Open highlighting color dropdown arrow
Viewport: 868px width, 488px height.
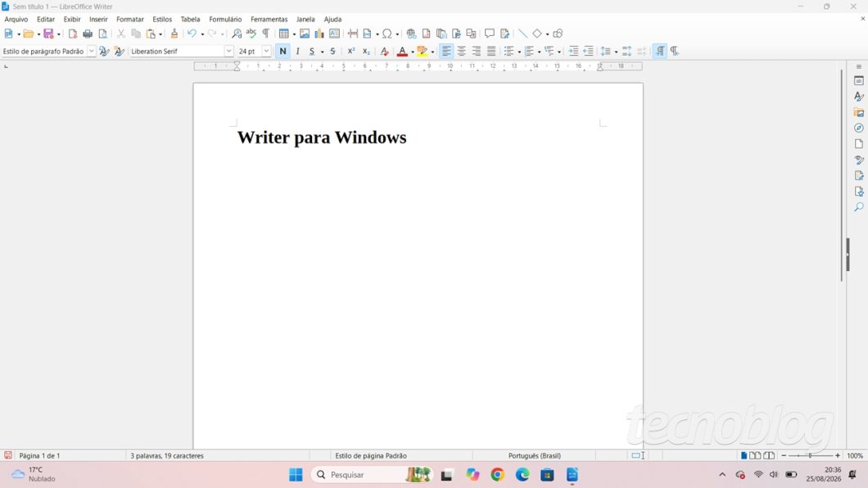(432, 52)
